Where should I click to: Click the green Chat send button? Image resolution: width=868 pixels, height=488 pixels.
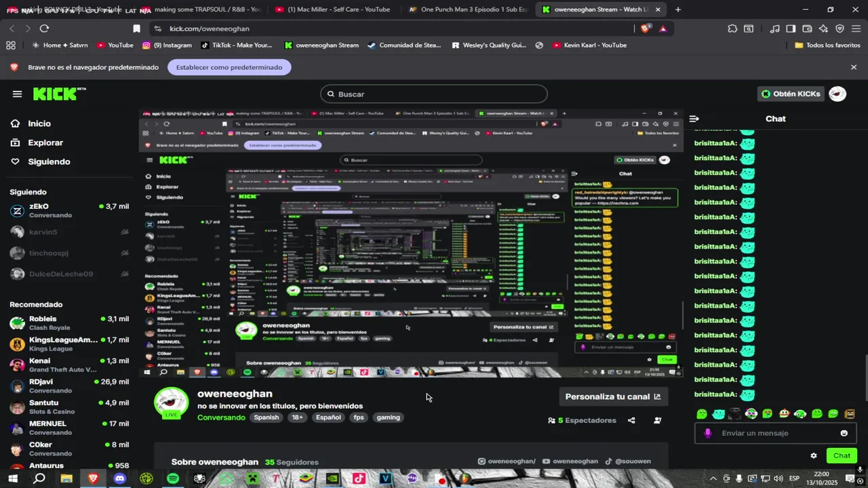coord(842,455)
